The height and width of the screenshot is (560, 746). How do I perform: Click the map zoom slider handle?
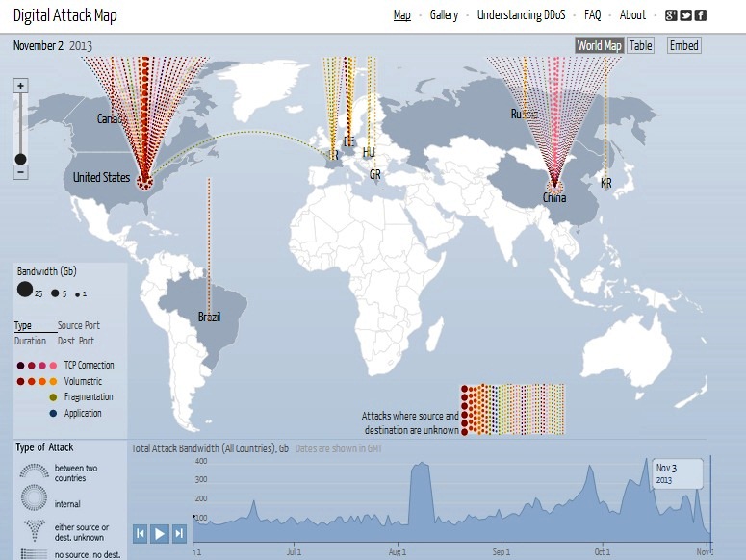[20, 159]
